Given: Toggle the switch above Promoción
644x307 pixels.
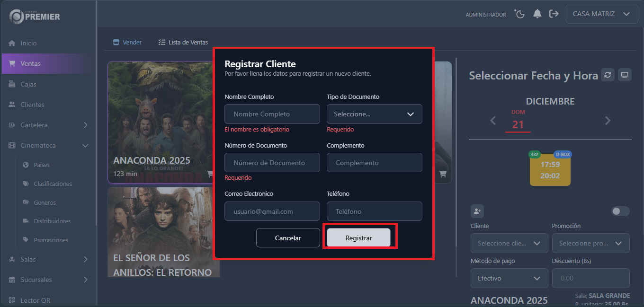Looking at the screenshot, I should point(620,211).
